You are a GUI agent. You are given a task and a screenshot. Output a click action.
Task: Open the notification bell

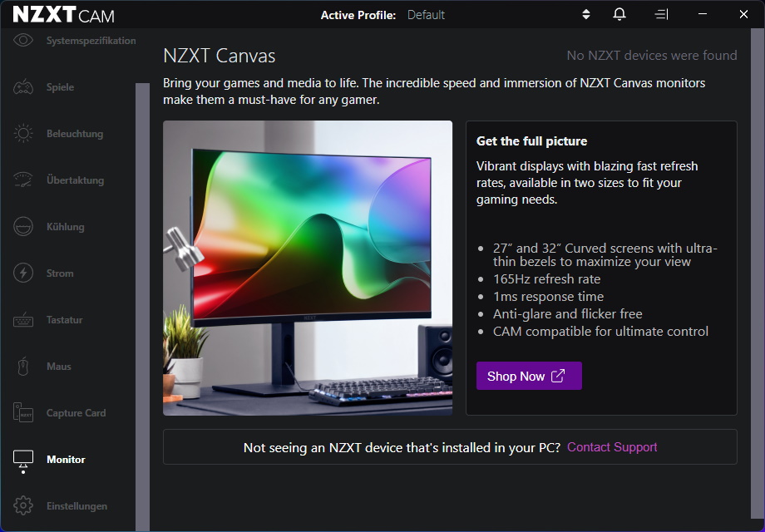(619, 14)
